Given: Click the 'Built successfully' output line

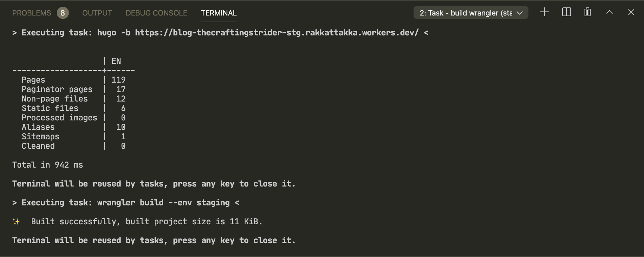Looking at the screenshot, I should [147, 222].
